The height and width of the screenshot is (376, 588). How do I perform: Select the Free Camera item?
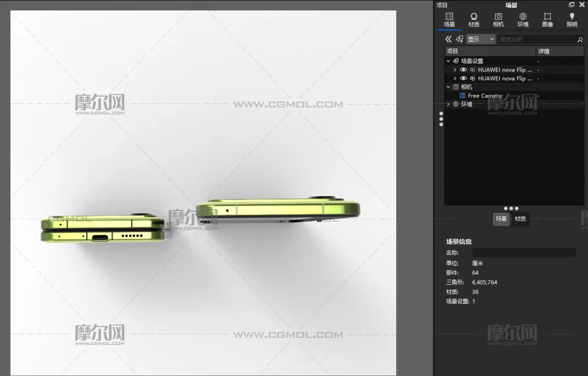click(x=484, y=95)
